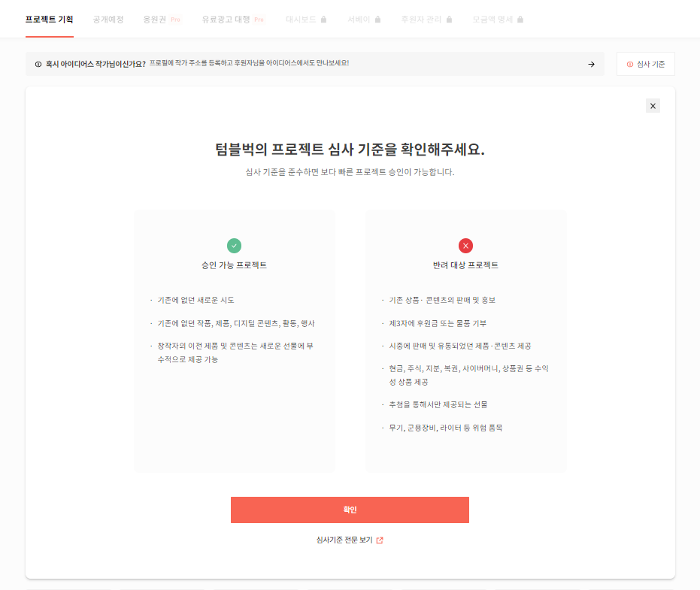The height and width of the screenshot is (590, 700).
Task: Click the text 제3자에 후원금 또는 물품 기부
Action: tap(438, 323)
